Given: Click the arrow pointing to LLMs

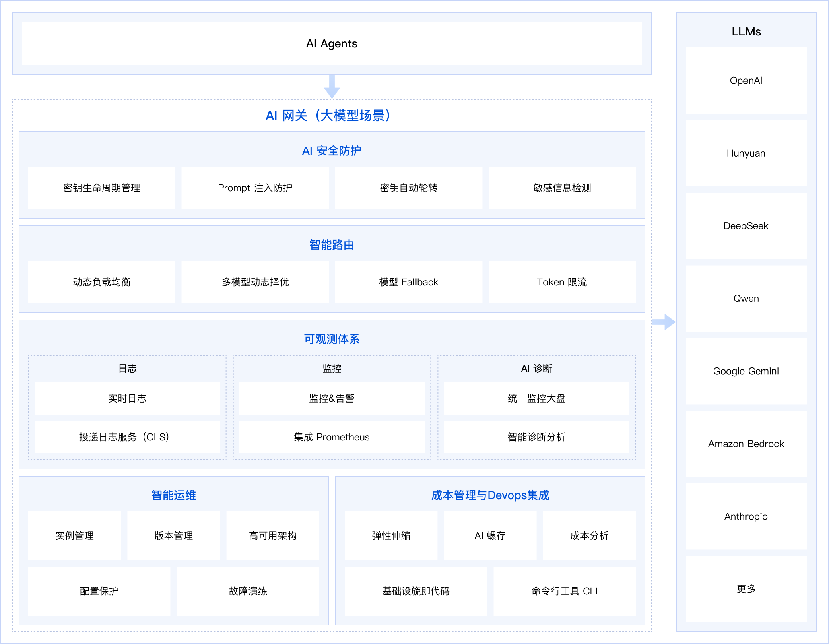Looking at the screenshot, I should click(x=664, y=322).
